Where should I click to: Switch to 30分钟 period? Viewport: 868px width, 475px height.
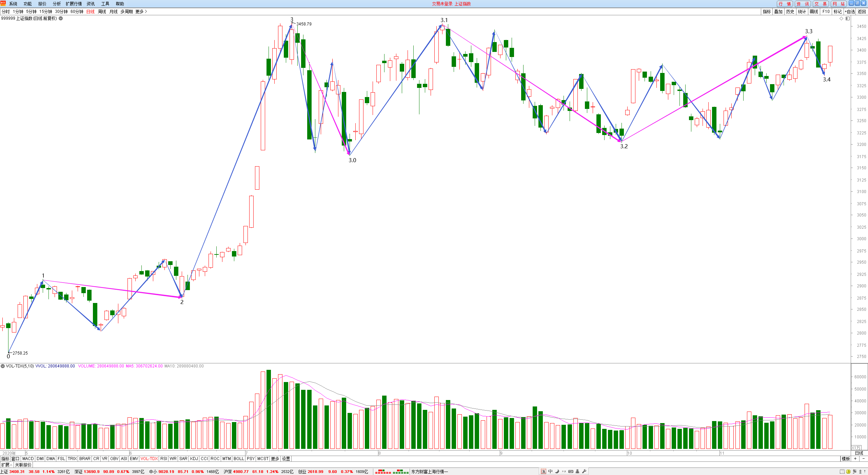61,12
